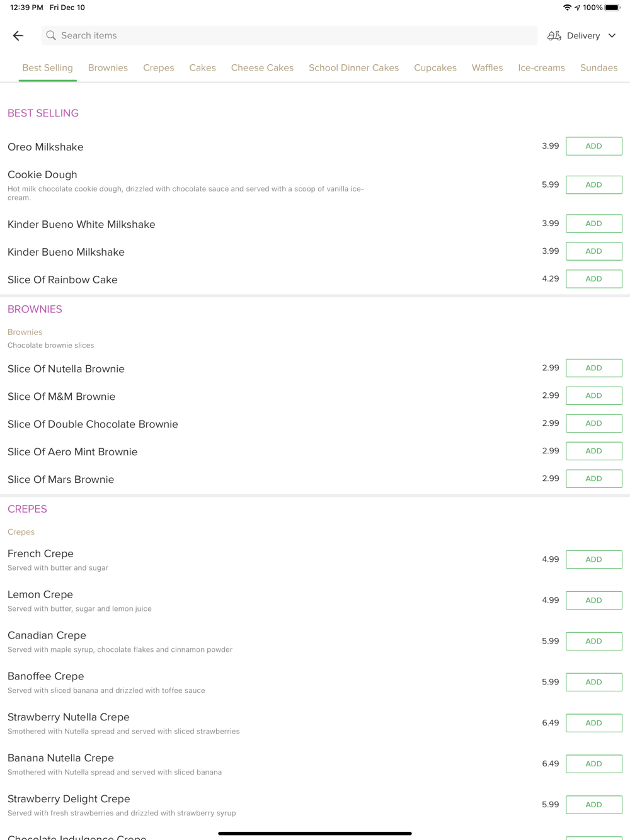Add Lemon Crepe to order
630x840 pixels.
593,600
